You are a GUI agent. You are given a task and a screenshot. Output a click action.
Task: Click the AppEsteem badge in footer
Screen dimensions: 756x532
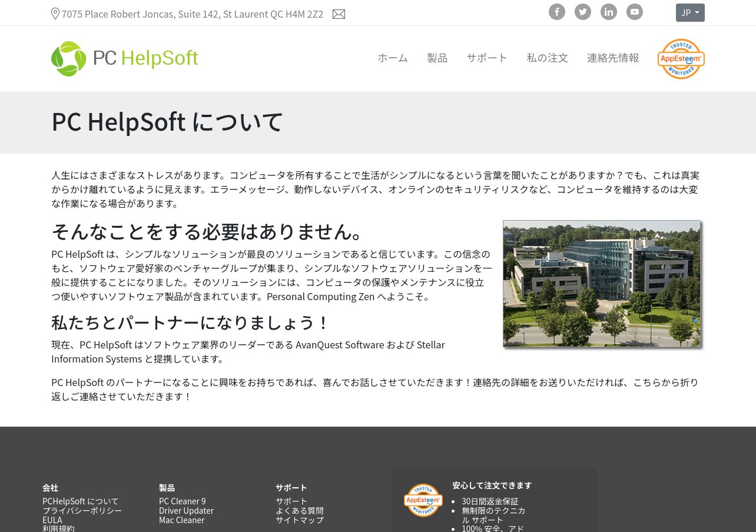(423, 500)
